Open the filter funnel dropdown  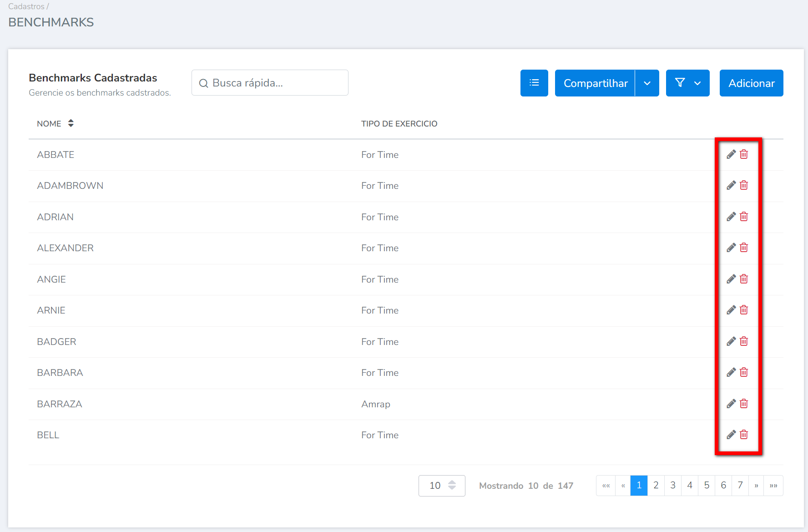tap(687, 83)
